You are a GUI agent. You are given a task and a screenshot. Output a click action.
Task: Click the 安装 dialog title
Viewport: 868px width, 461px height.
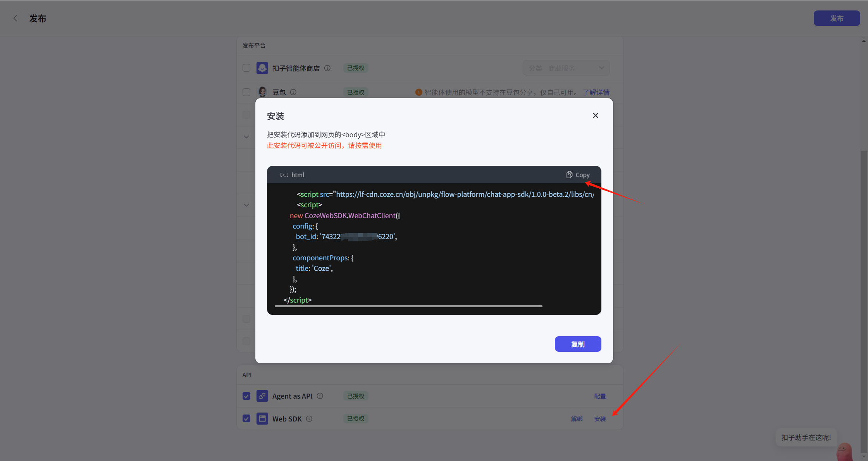pyautogui.click(x=276, y=116)
